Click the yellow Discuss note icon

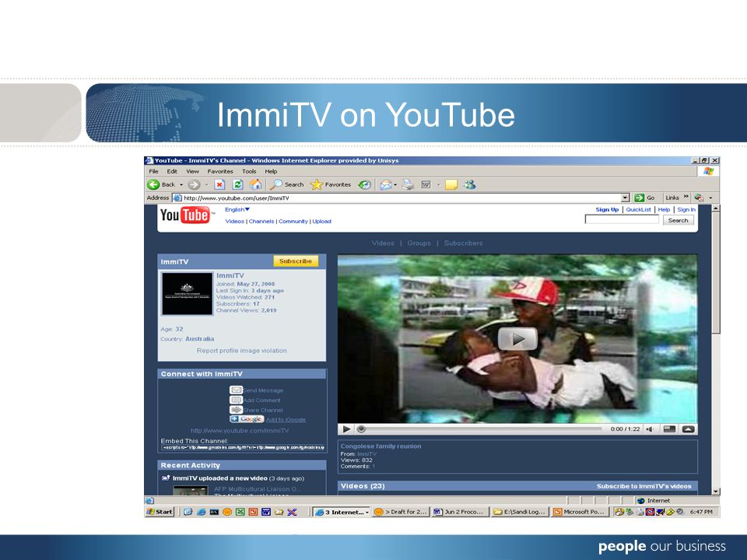coord(451,185)
